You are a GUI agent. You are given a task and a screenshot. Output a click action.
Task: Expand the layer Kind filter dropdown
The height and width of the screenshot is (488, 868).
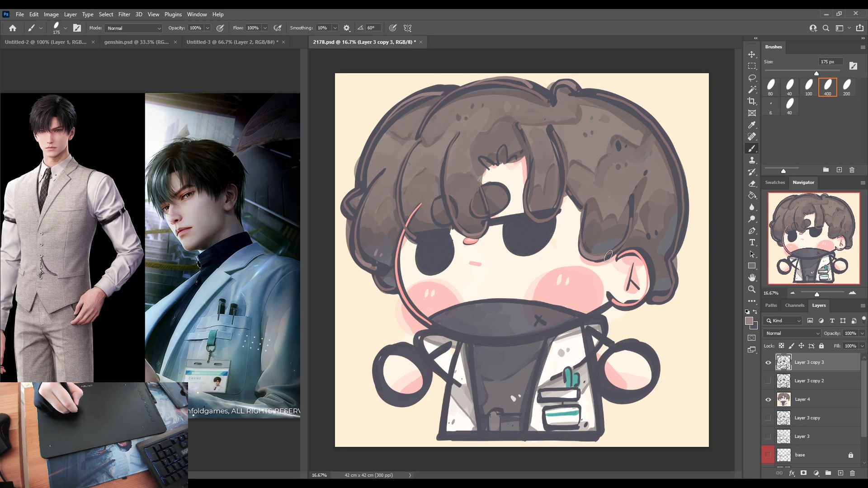[783, 321]
